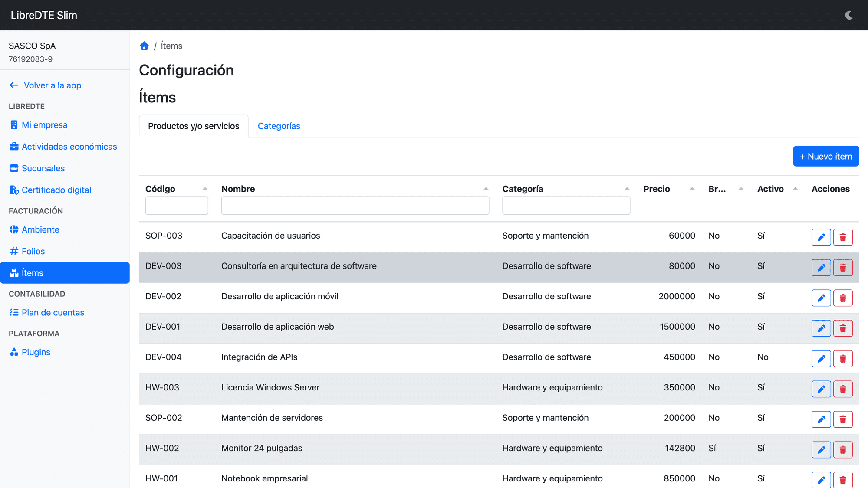Image resolution: width=868 pixels, height=488 pixels.
Task: Sort table by Nombre column arrow
Action: tap(486, 189)
